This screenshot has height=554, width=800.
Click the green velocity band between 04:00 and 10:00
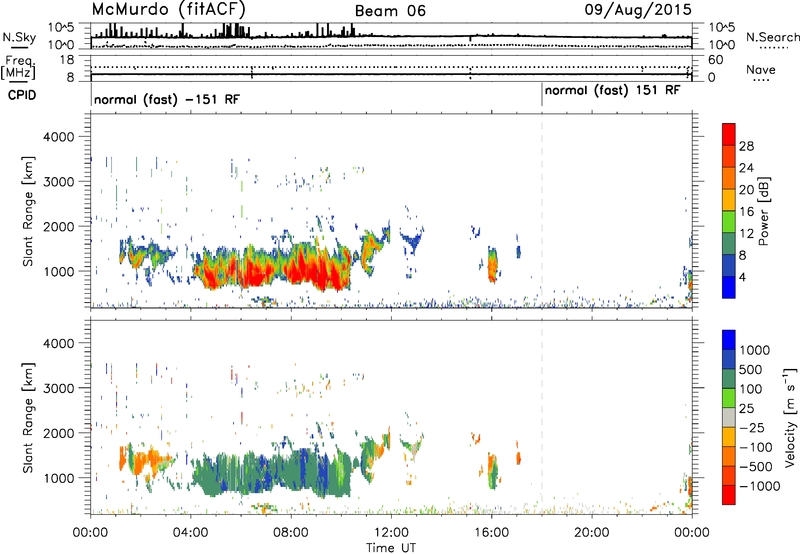click(x=273, y=473)
